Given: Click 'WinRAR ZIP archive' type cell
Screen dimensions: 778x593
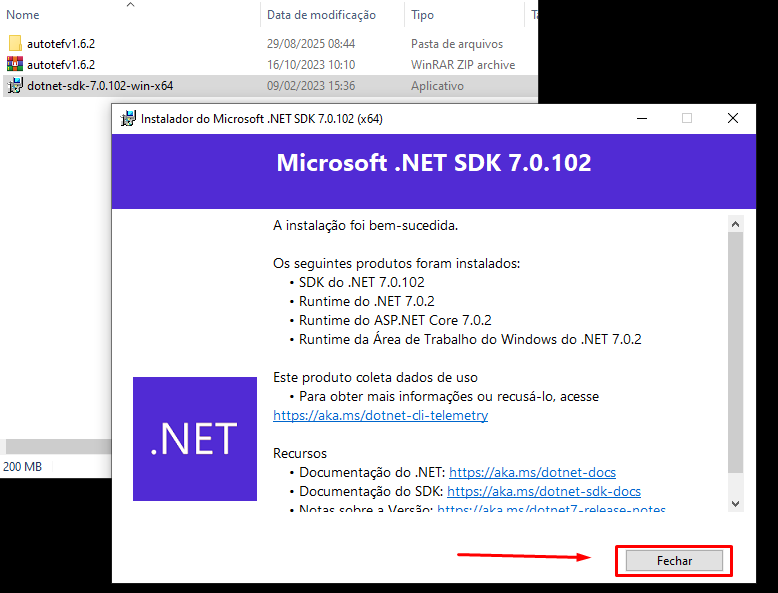Looking at the screenshot, I should (x=463, y=65).
